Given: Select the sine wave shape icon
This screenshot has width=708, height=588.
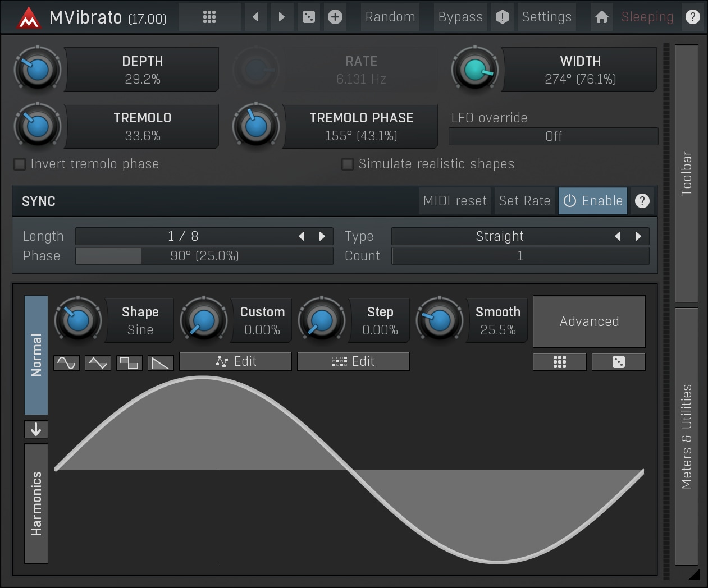Looking at the screenshot, I should point(66,363).
